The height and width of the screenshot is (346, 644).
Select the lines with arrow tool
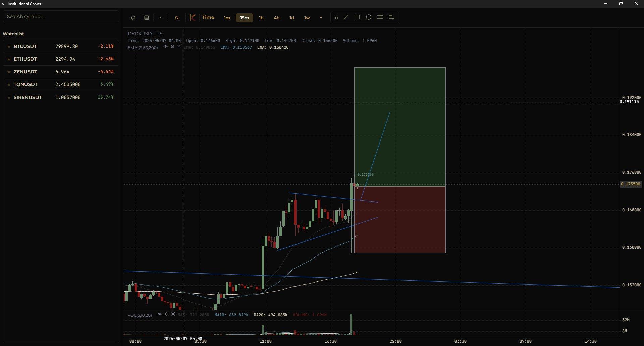point(391,17)
